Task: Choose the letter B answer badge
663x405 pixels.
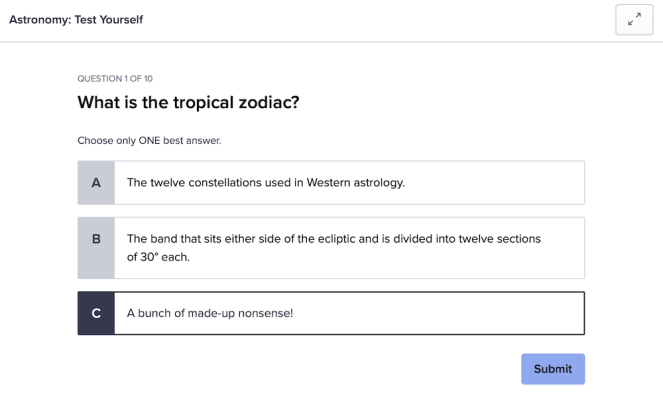Action: [96, 248]
